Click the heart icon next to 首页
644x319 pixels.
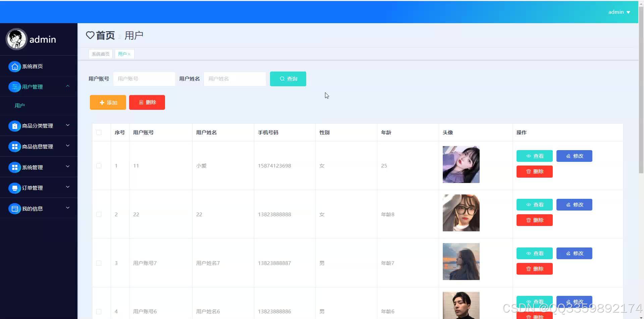(90, 35)
